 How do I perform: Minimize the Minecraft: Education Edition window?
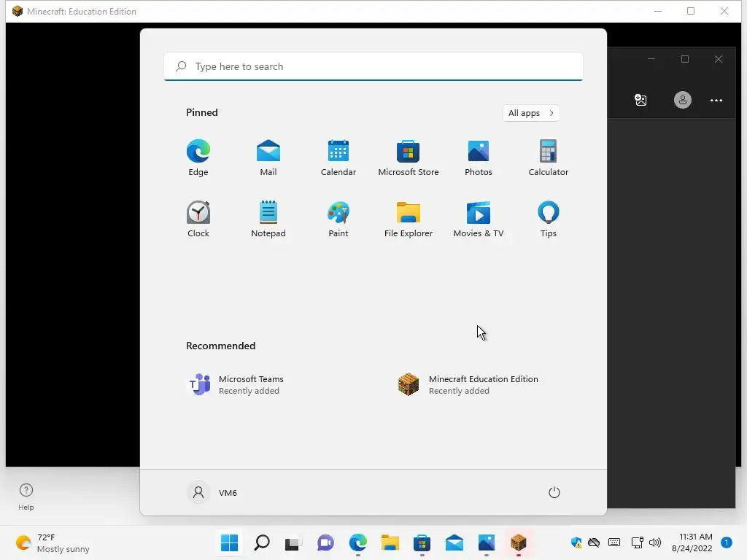658,11
